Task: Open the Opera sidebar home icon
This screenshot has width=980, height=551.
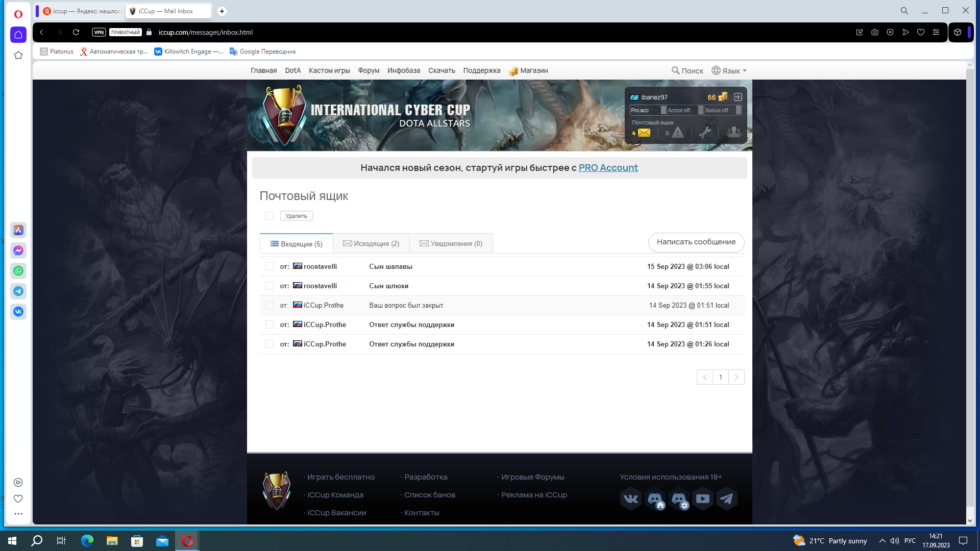Action: click(18, 35)
